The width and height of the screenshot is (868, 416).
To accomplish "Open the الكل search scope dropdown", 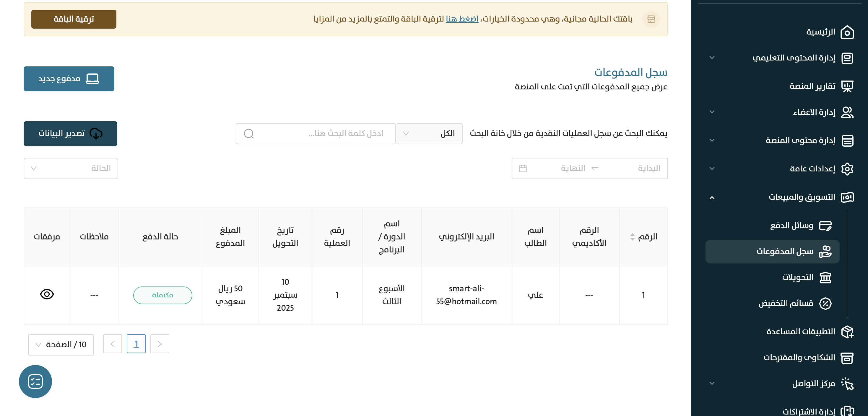I will (x=429, y=134).
